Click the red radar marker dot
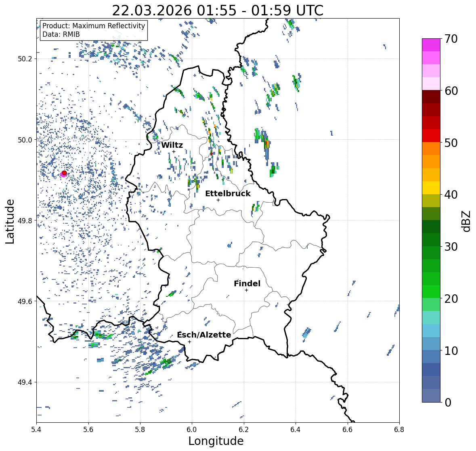The height and width of the screenshot is (451, 476). coord(64,173)
